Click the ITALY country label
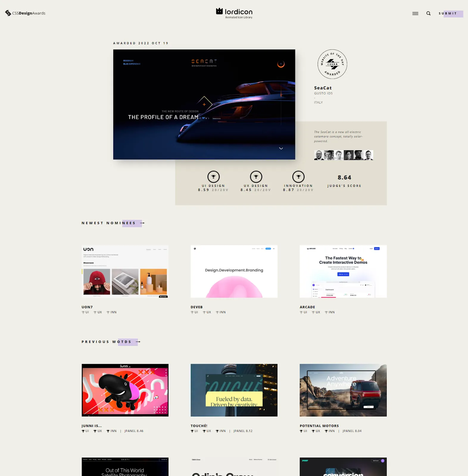This screenshot has width=468, height=476. click(x=318, y=102)
